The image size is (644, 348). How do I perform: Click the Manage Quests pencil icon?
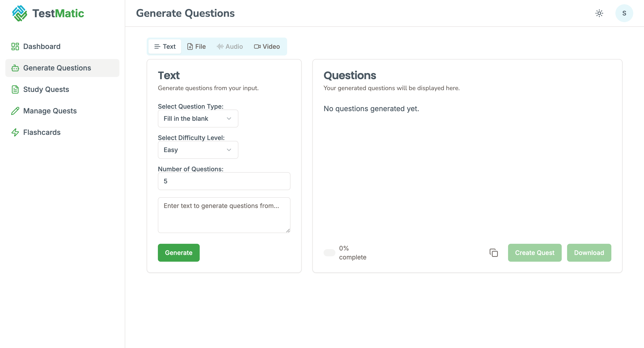tap(15, 111)
